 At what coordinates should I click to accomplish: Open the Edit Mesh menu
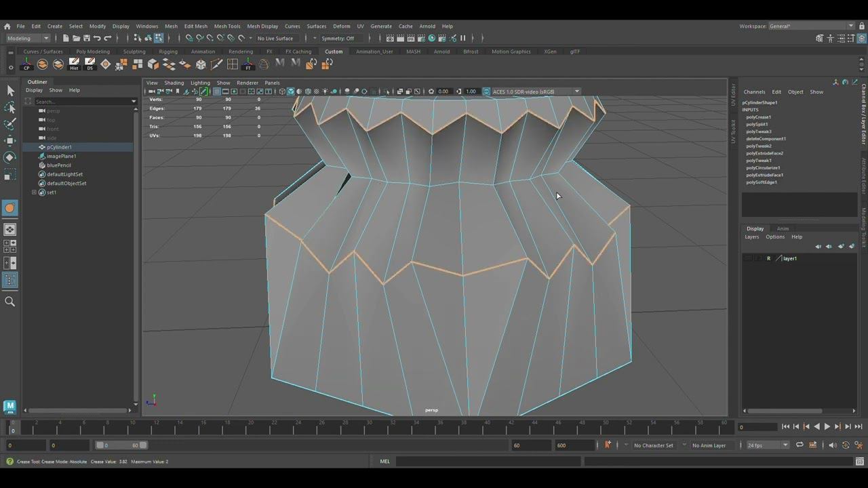[x=196, y=26]
